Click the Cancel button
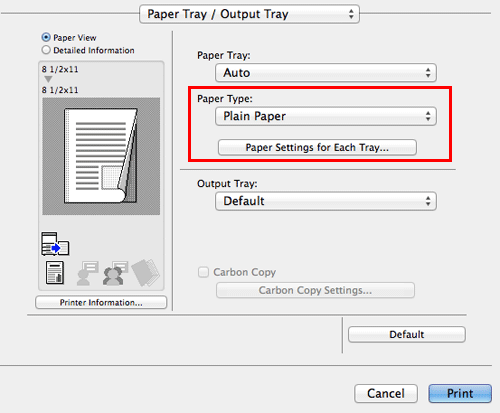Screen dimensions: 500x413 click(386, 393)
